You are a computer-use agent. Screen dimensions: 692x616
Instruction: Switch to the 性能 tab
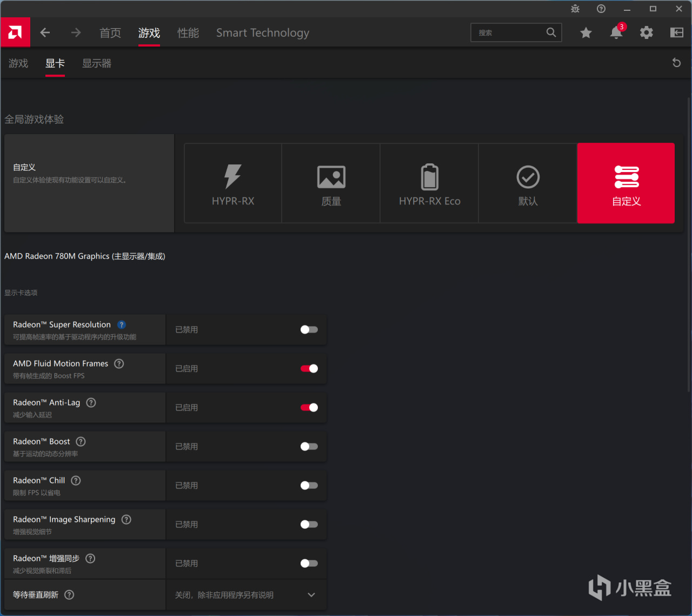tap(188, 33)
